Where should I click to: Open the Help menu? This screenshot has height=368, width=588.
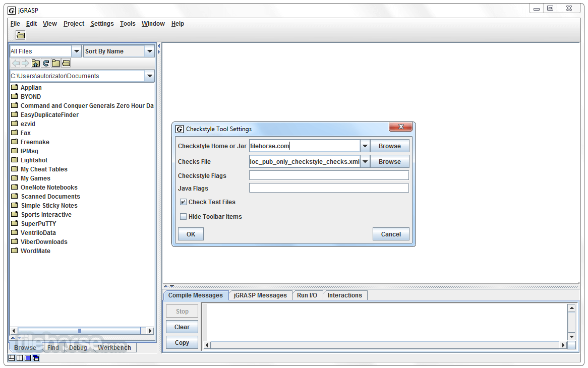tap(178, 24)
